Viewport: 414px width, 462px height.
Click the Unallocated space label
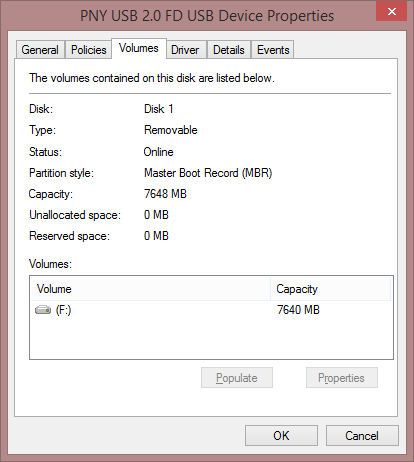(x=75, y=215)
